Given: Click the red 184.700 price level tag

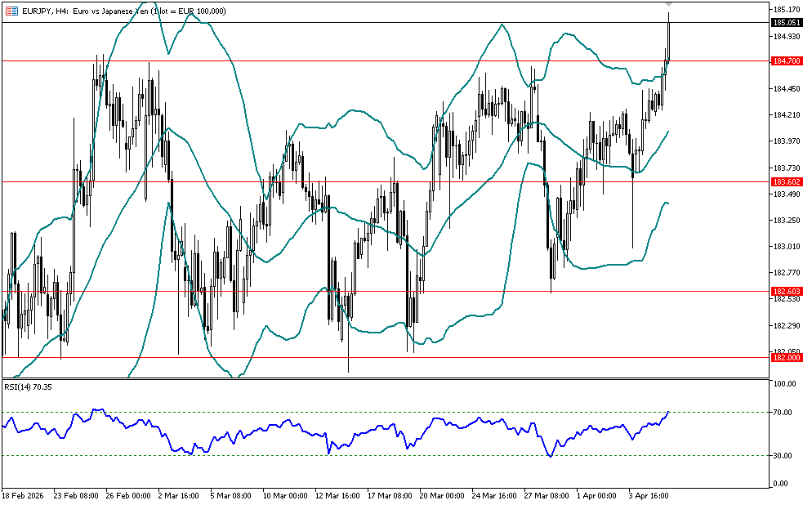Looking at the screenshot, I should [x=785, y=61].
